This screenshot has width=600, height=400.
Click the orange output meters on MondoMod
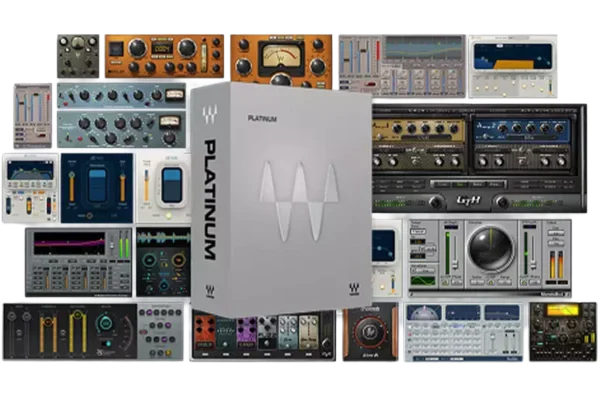[x=556, y=264]
